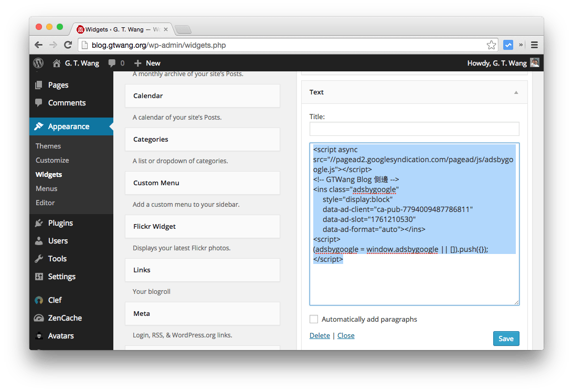
Task: Click the ZenCache icon in the sidebar
Action: click(x=39, y=317)
